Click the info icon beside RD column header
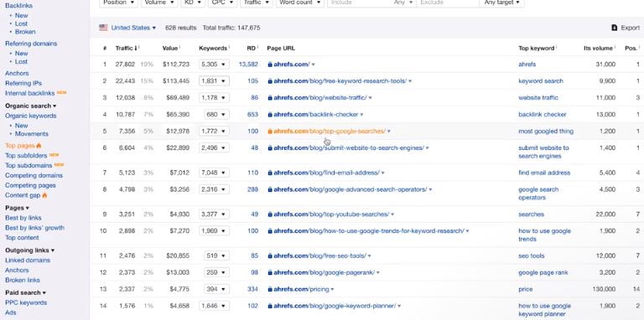644x320 pixels. click(257, 47)
